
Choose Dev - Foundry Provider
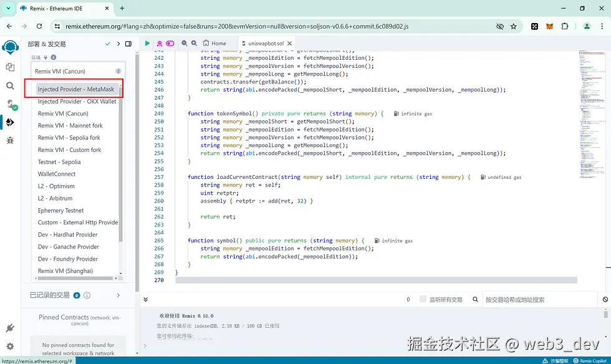[x=68, y=259]
